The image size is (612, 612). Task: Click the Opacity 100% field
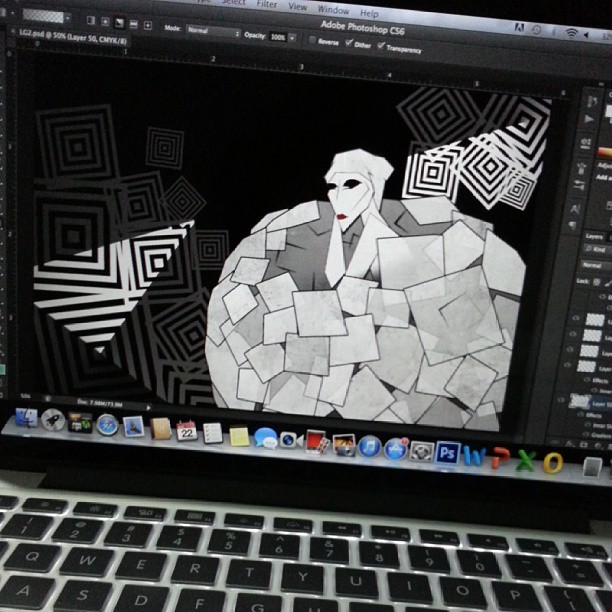click(x=278, y=37)
